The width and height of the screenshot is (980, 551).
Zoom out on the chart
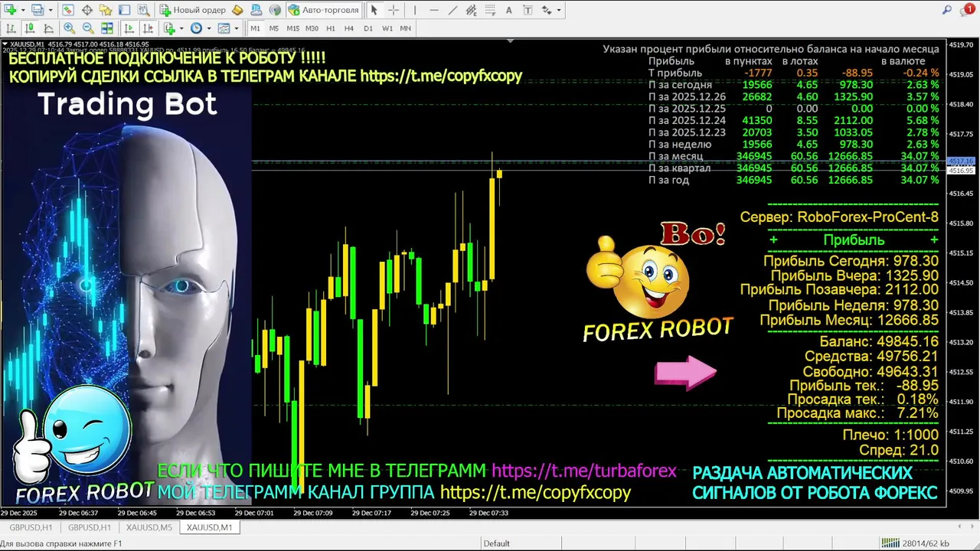pyautogui.click(x=88, y=28)
